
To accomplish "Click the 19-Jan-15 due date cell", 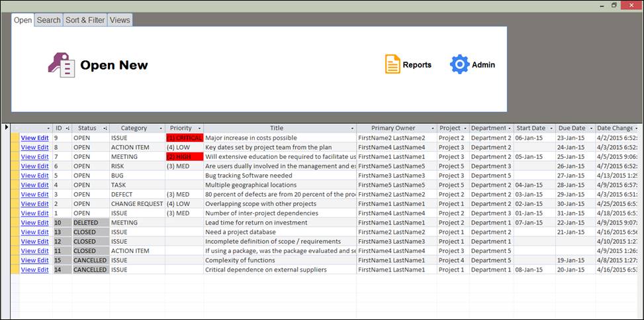I will click(575, 260).
